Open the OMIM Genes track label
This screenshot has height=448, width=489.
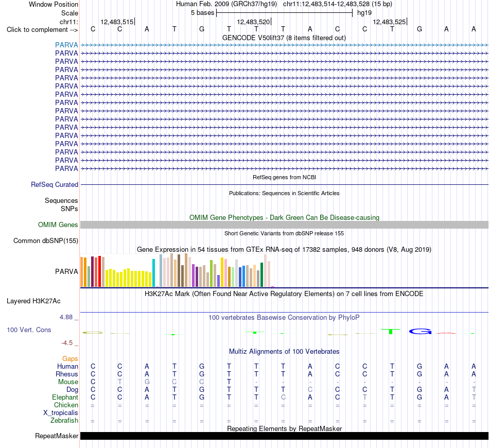tap(58, 225)
